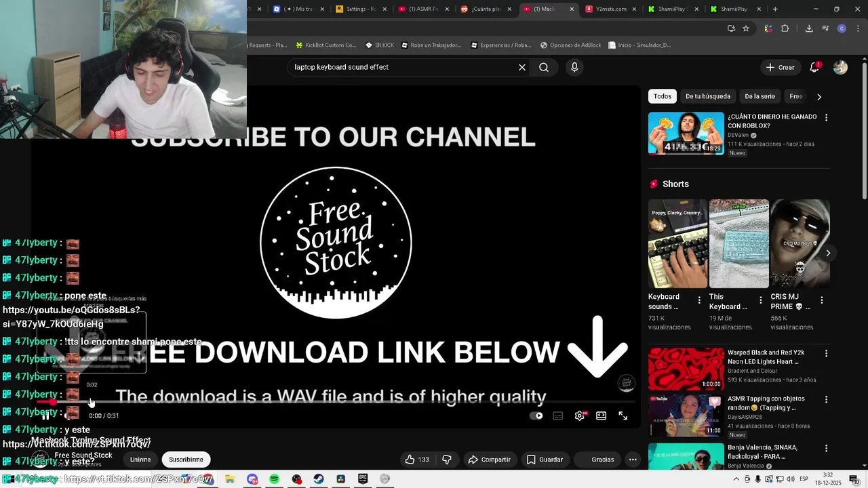Open the SR KICK bookmark
The height and width of the screenshot is (488, 868).
379,45
